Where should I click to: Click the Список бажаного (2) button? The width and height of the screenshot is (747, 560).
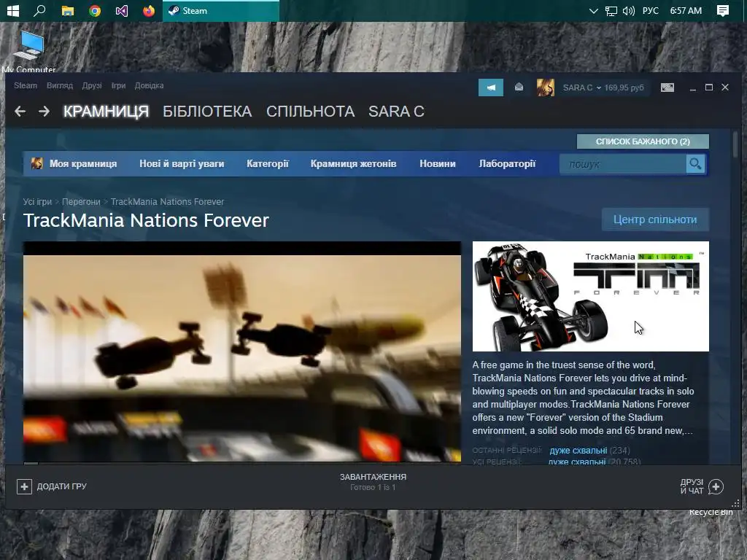click(x=643, y=141)
